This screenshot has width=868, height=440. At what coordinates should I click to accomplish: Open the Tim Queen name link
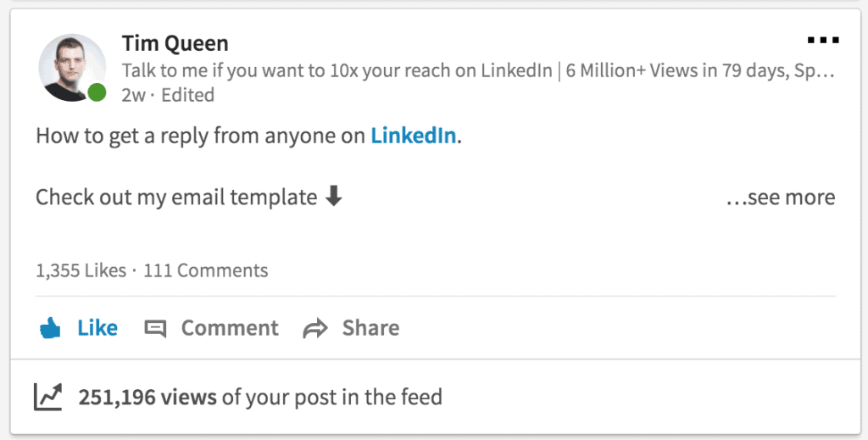[175, 42]
